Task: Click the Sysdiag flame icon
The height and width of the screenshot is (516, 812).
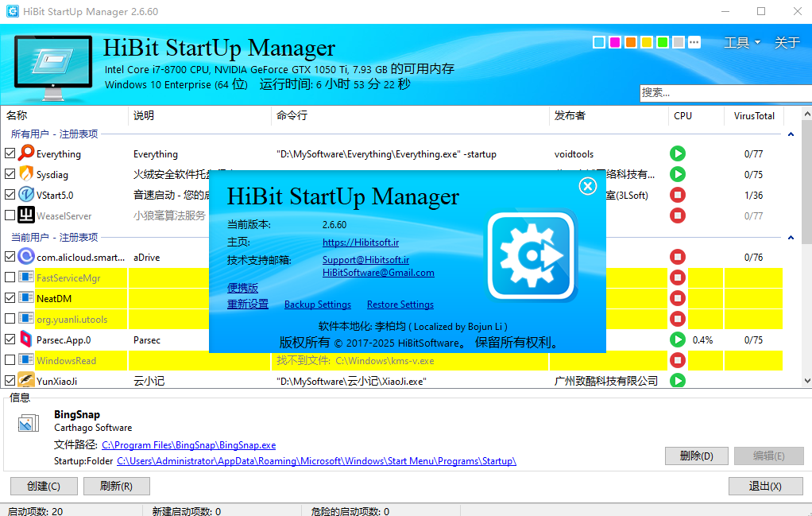Action: point(26,174)
